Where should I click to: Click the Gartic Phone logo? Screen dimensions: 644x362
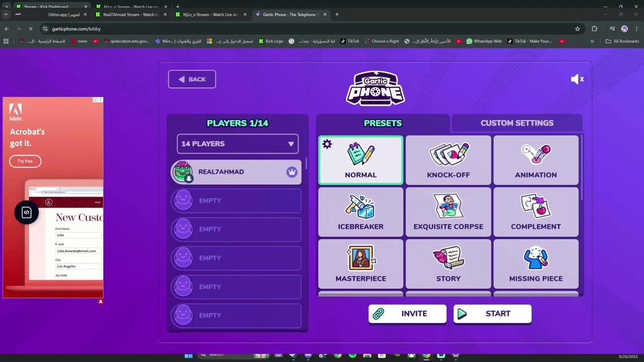pos(375,88)
